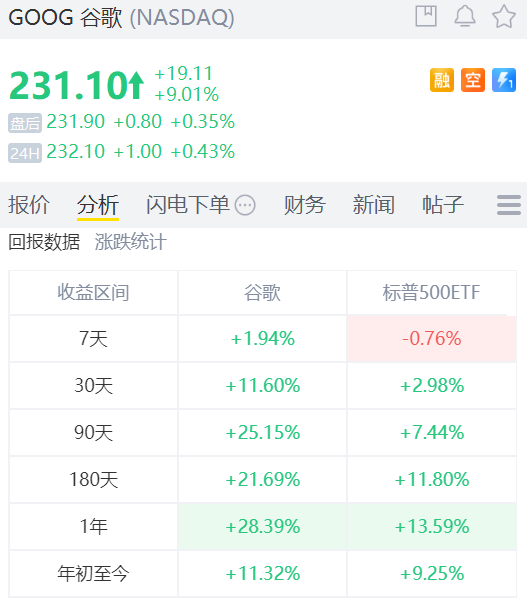The image size is (527, 601).
Task: Select the 回报数据 sub-tab
Action: click(x=44, y=242)
